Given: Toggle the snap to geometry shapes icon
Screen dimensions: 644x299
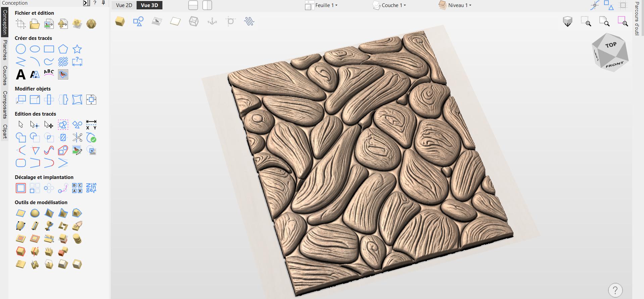Looking at the screenshot, I should tap(608, 5).
